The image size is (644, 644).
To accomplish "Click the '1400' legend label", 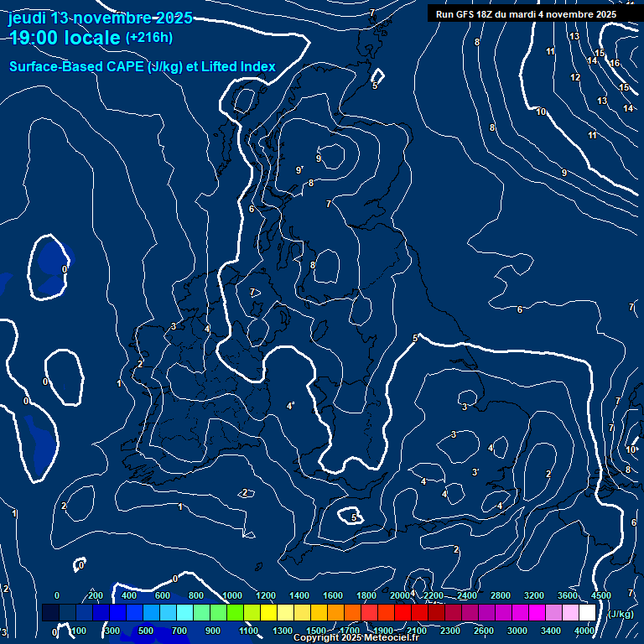I will point(299,595).
